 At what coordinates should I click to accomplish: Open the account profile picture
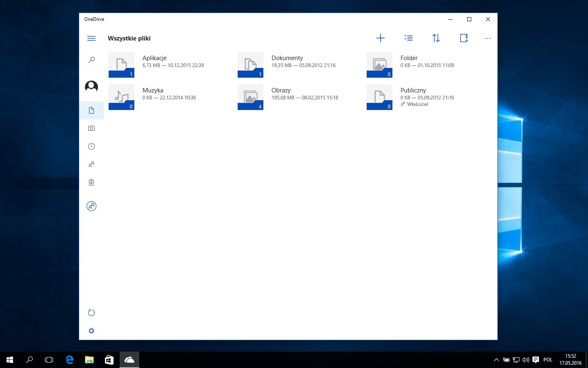click(91, 86)
